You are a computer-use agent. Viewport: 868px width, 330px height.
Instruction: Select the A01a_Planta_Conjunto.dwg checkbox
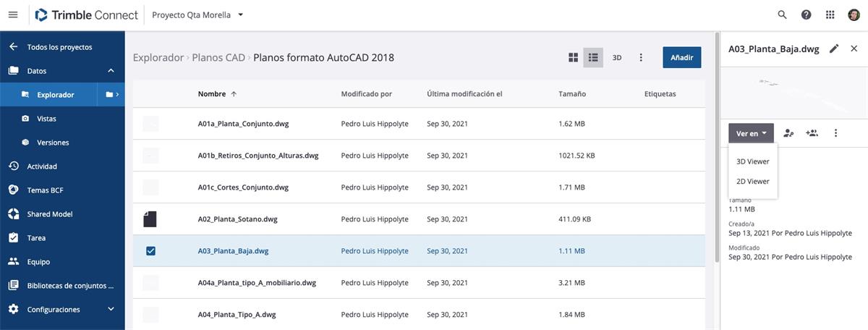[150, 124]
